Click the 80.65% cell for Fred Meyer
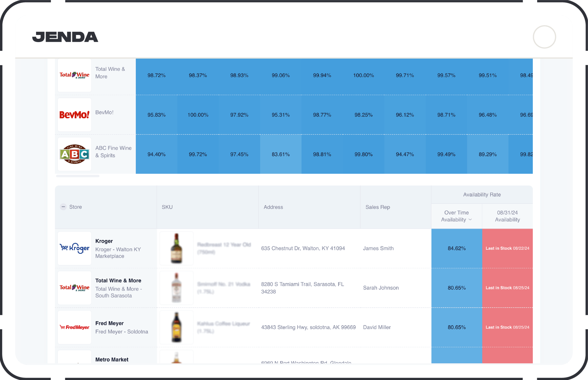Image resolution: width=588 pixels, height=380 pixels. coord(457,327)
